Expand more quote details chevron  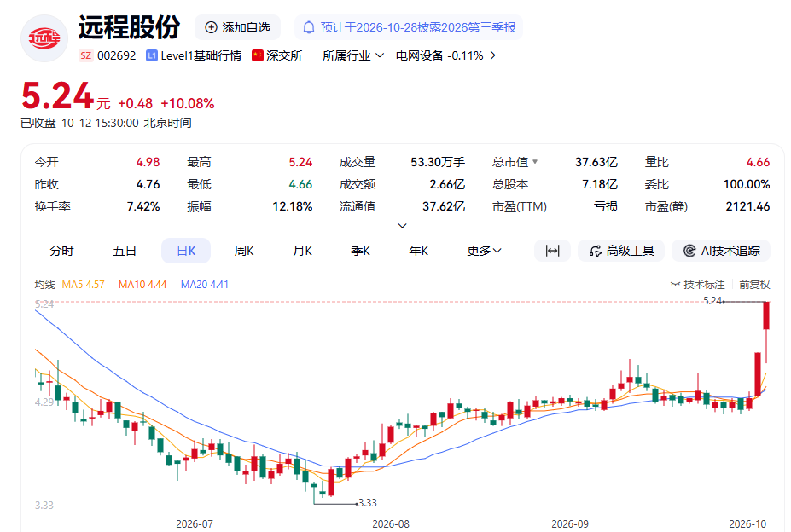point(402,225)
